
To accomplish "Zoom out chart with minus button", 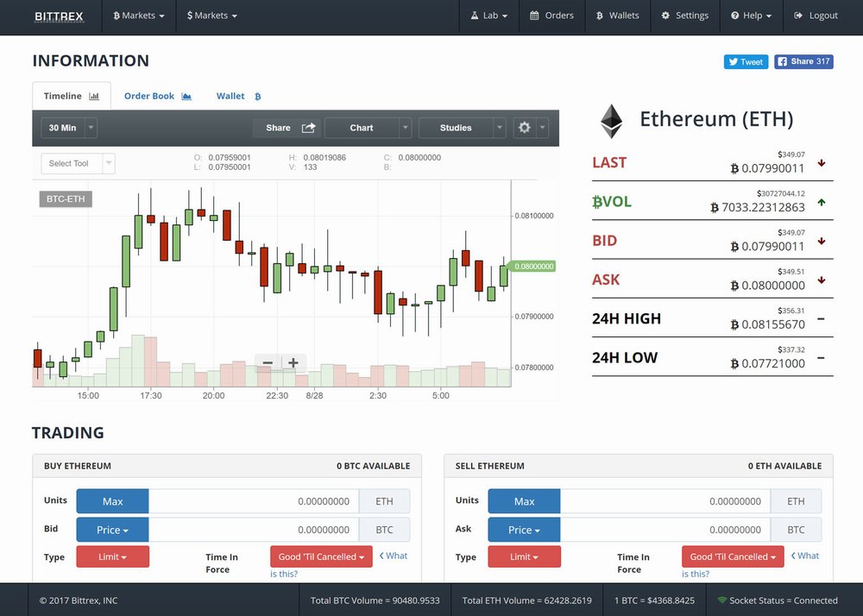I will coord(268,362).
